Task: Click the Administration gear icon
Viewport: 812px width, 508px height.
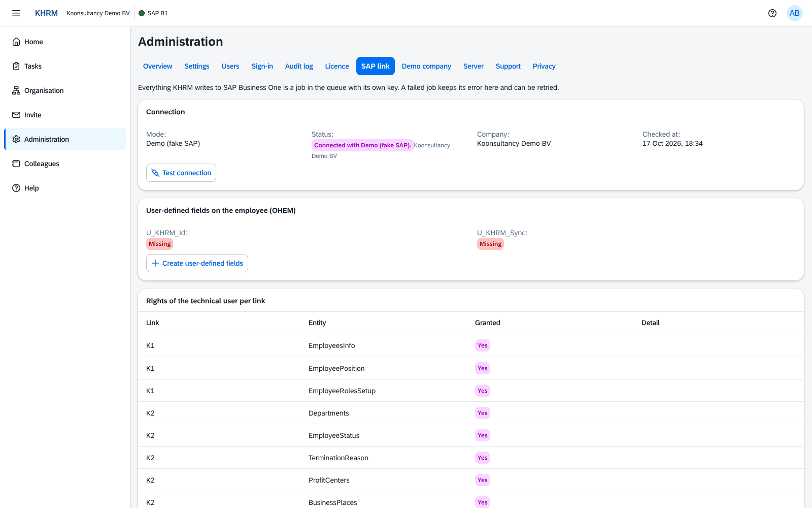Action: (16, 139)
